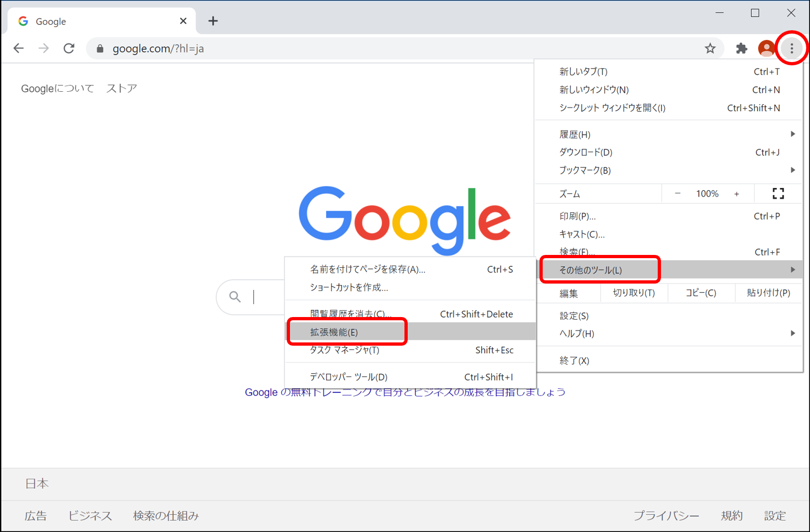Open the 規約 footer link

(x=732, y=516)
